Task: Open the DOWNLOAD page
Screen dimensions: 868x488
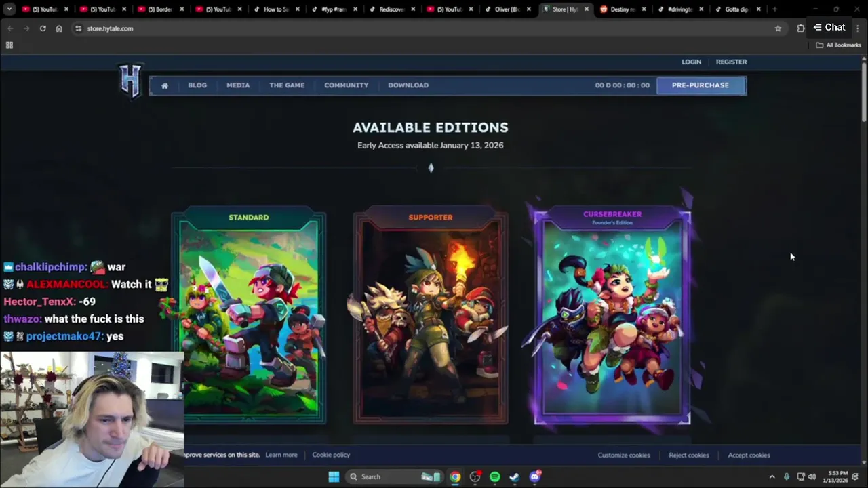Action: tap(408, 85)
